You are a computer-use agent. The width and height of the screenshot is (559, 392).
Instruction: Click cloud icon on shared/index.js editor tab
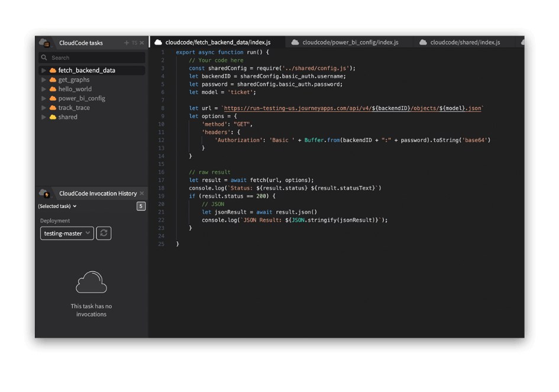click(423, 43)
